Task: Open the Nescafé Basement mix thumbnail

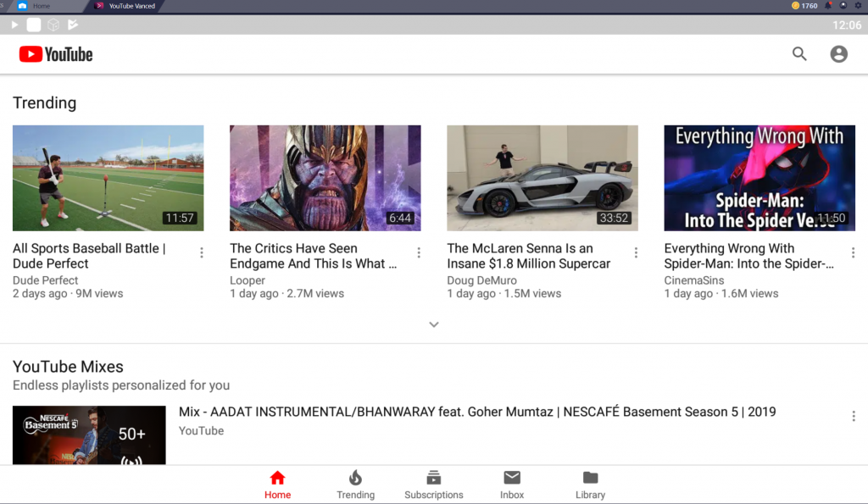Action: 89,435
